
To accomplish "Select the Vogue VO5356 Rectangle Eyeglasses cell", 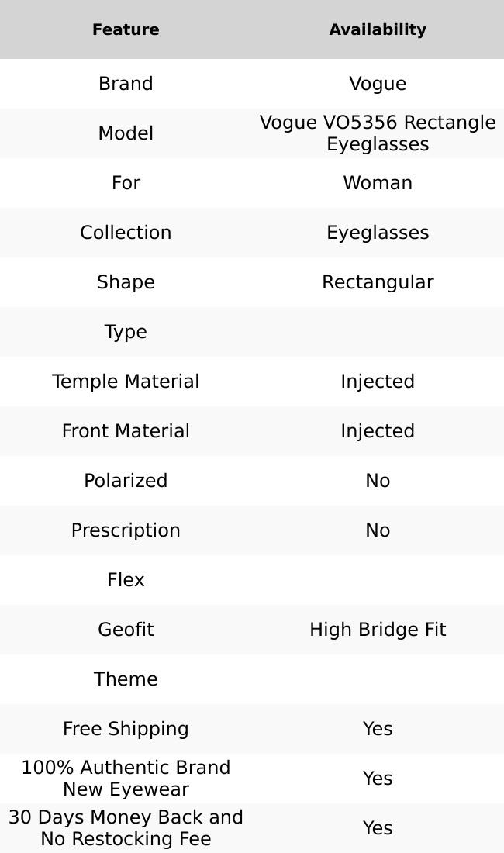I will tap(378, 133).
